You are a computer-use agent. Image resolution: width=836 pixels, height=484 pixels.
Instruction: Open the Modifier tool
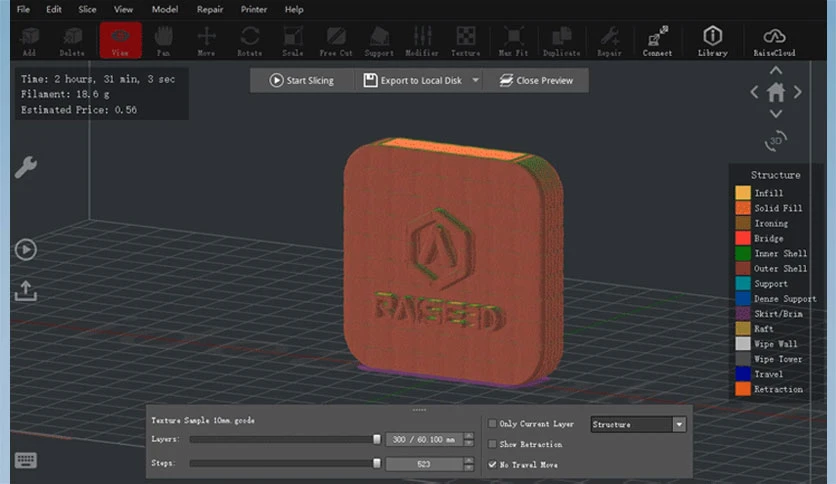point(422,41)
